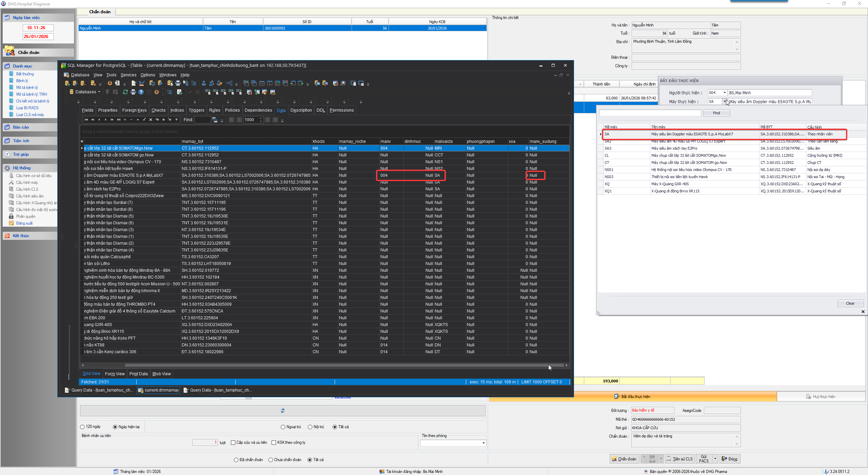Screen dimensions: 868x475
Task: Select the 120 ngày radio button
Action: [x=82, y=427]
